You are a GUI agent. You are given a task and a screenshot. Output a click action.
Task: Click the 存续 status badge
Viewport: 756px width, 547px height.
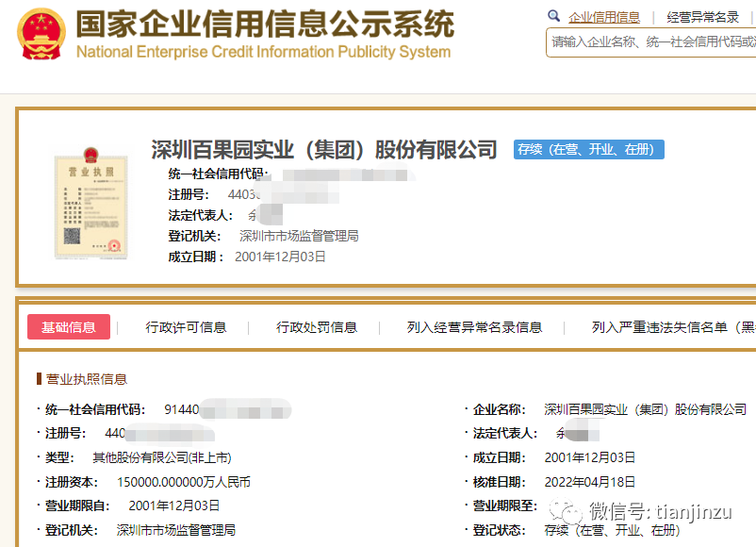click(589, 149)
